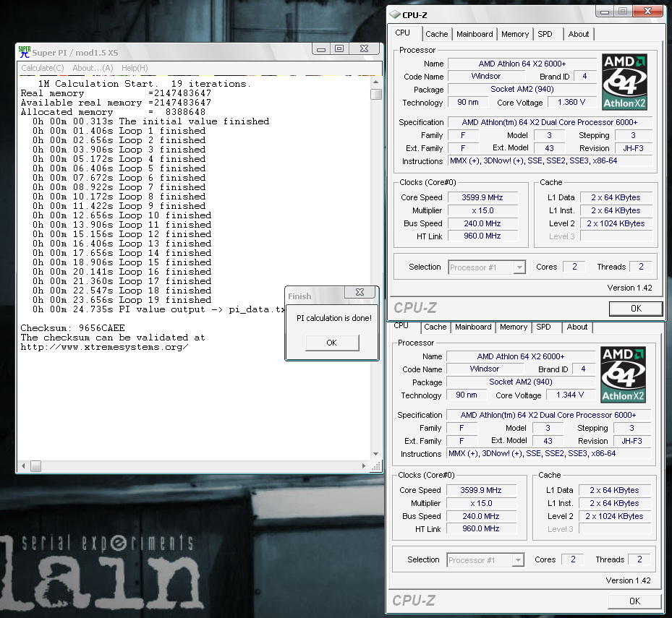672x618 pixels.
Task: Click Super PI horizontal scrollbar thumb
Action: (x=36, y=465)
